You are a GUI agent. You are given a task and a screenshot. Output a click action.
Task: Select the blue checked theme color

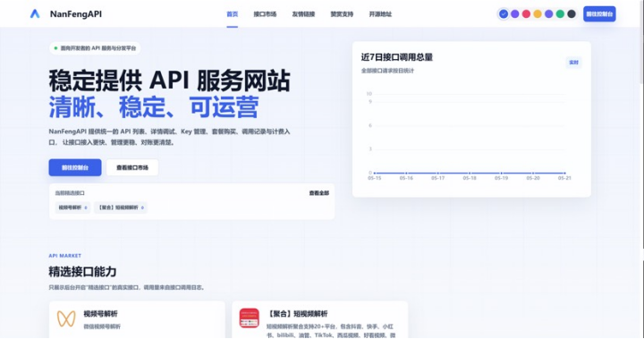click(503, 14)
